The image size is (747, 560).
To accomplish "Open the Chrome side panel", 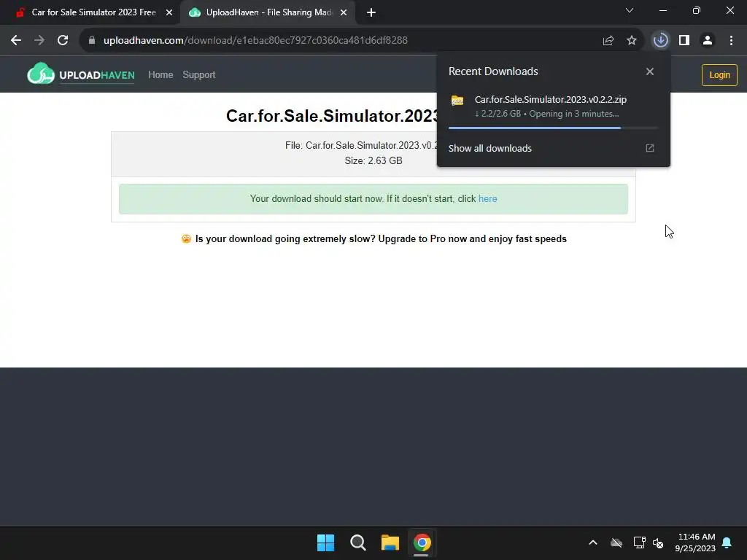I will point(684,41).
